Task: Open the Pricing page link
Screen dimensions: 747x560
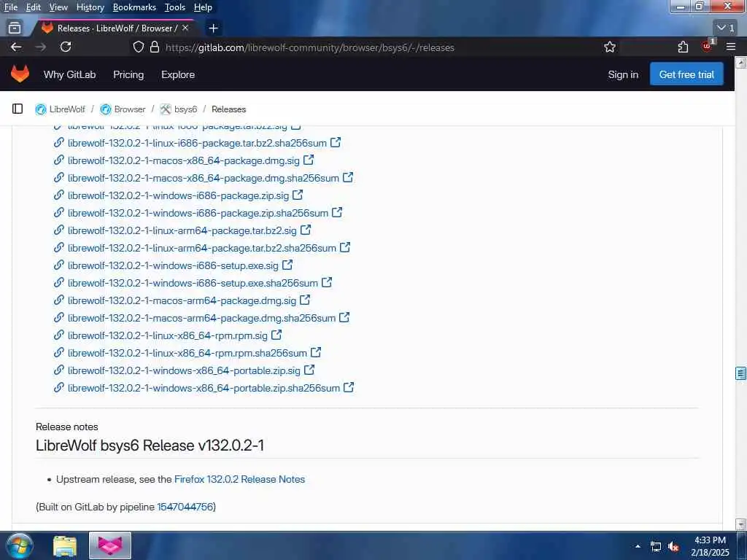Action: pyautogui.click(x=128, y=75)
